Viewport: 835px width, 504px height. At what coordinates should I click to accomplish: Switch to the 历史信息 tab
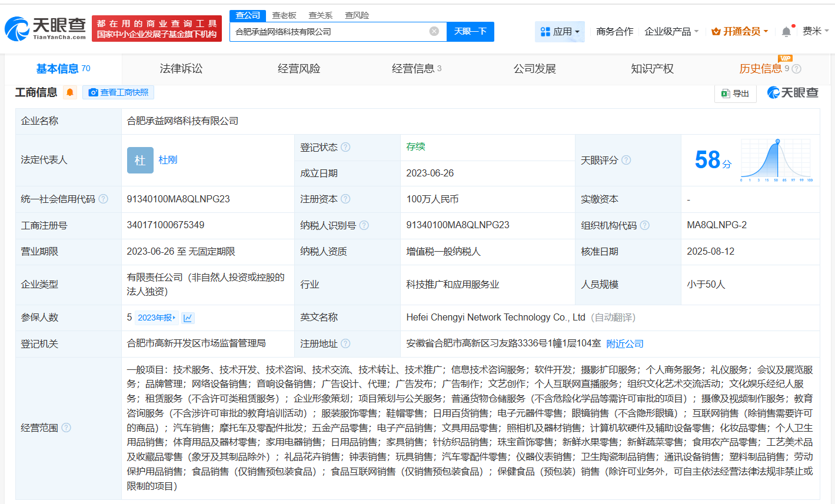760,69
